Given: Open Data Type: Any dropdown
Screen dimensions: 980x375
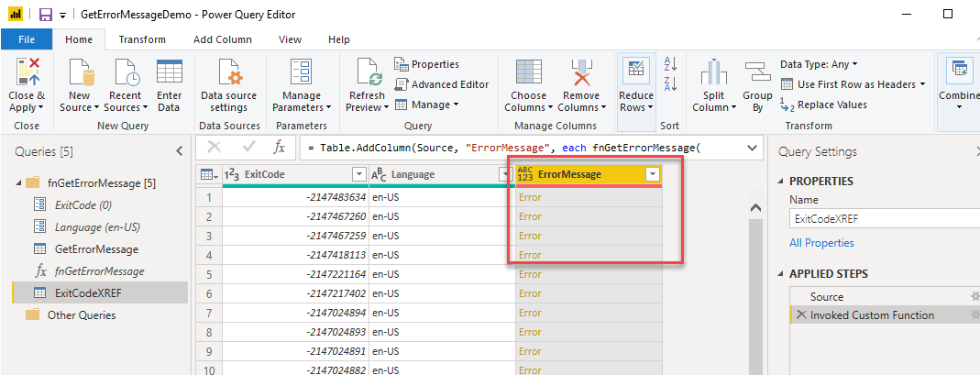Looking at the screenshot, I should [x=819, y=64].
